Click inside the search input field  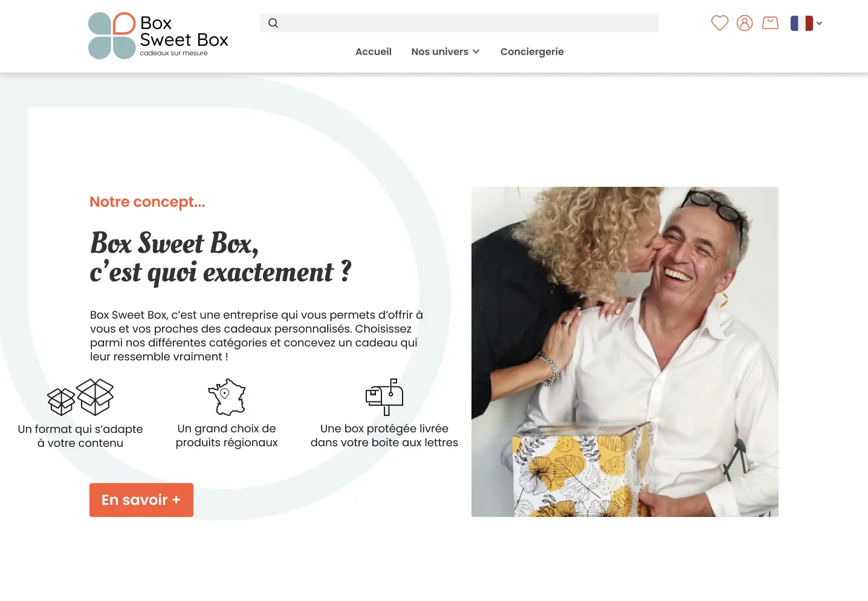[459, 23]
